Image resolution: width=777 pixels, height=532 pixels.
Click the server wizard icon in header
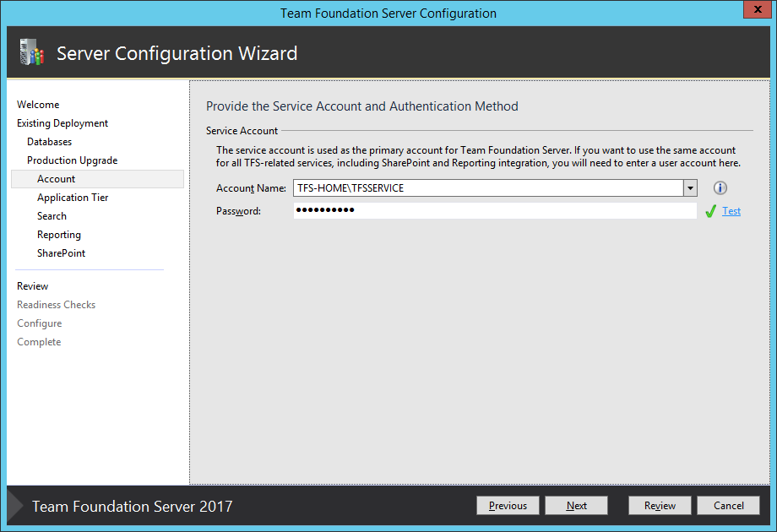[32, 52]
